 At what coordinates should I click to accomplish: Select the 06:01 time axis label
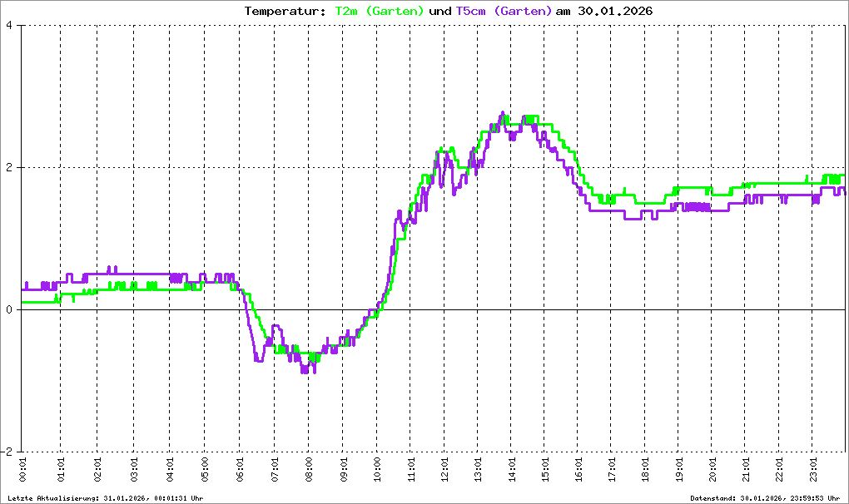241,470
